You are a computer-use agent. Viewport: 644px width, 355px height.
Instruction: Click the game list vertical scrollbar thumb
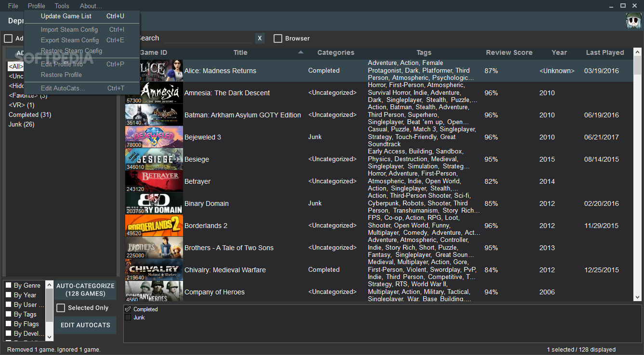tap(638, 65)
